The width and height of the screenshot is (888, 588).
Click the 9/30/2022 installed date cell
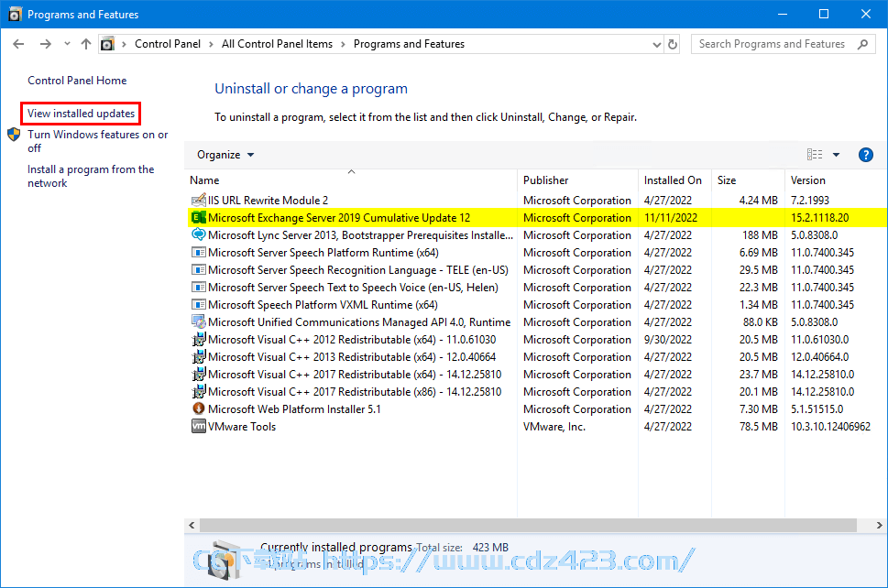coord(668,340)
